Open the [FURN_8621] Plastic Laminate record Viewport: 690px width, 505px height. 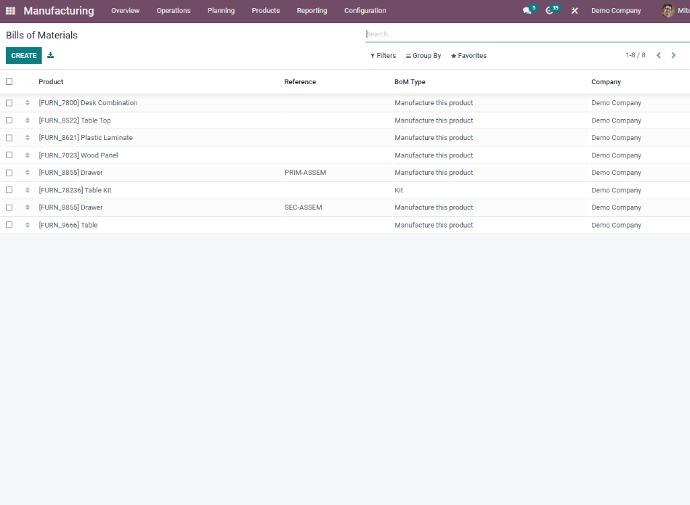click(85, 138)
